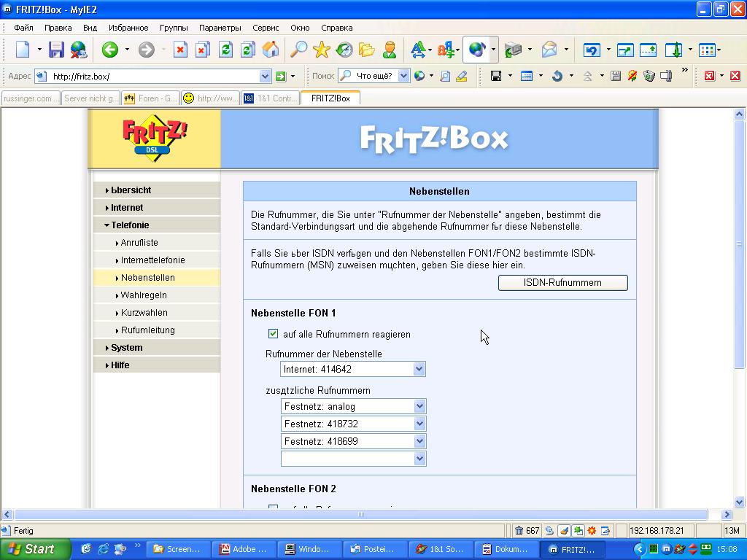Open the Избранное menu
This screenshot has height=560, width=747.
tap(128, 28)
